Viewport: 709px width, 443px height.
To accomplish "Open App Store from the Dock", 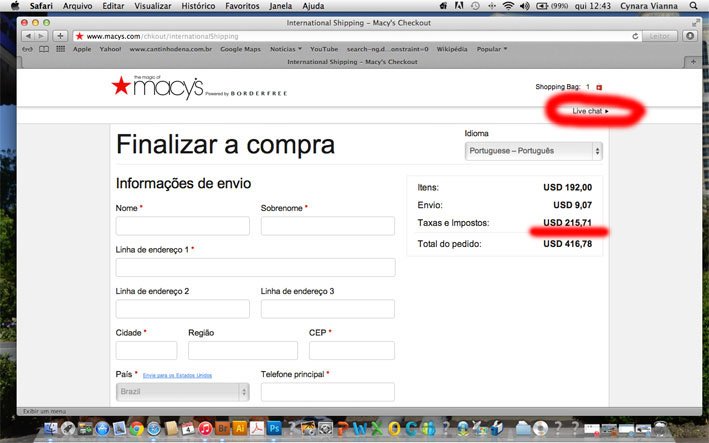I will (102, 428).
